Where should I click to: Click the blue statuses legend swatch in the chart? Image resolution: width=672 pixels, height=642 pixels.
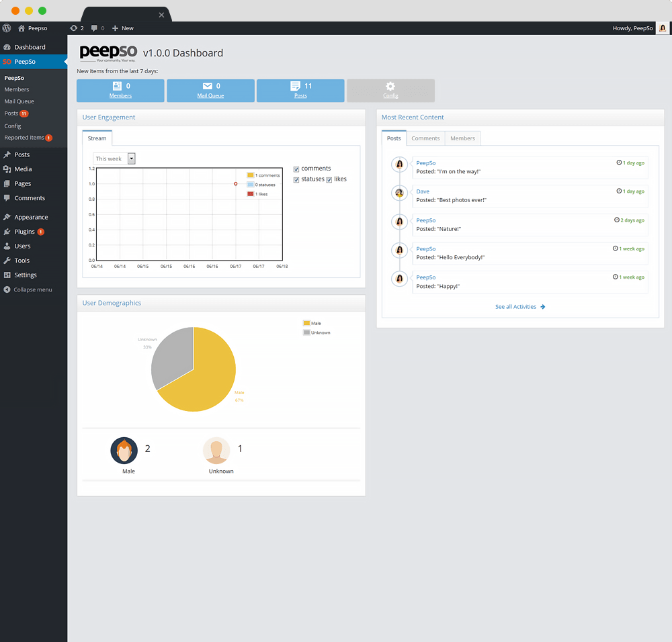coord(250,185)
